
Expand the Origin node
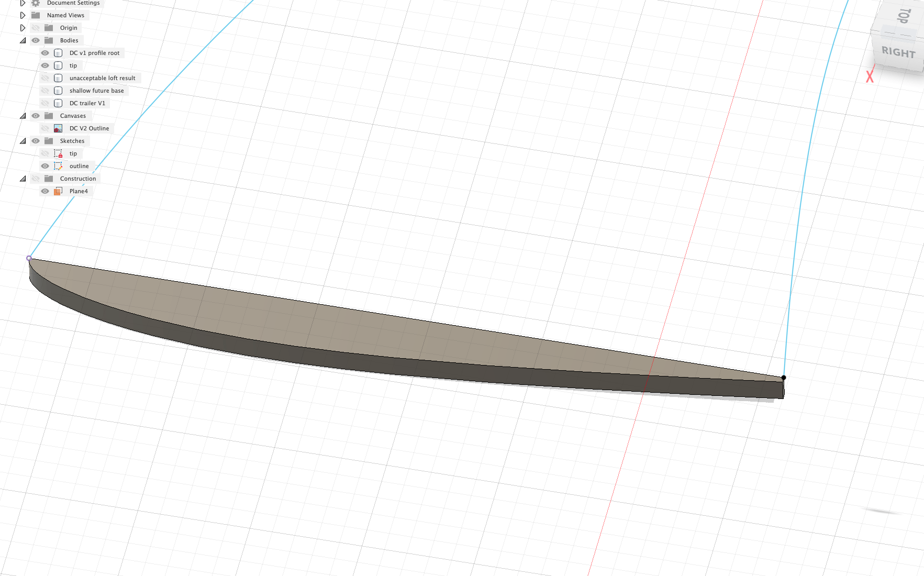[23, 27]
